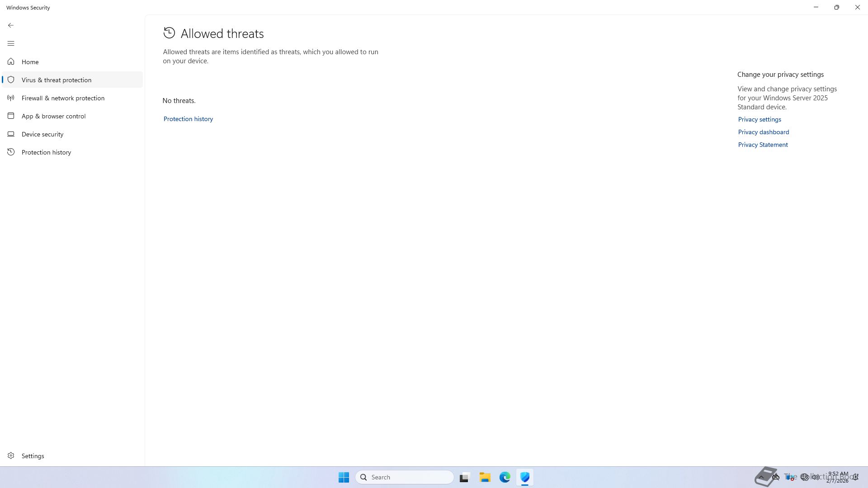
Task: Open the Windows Start menu
Action: coord(344,477)
